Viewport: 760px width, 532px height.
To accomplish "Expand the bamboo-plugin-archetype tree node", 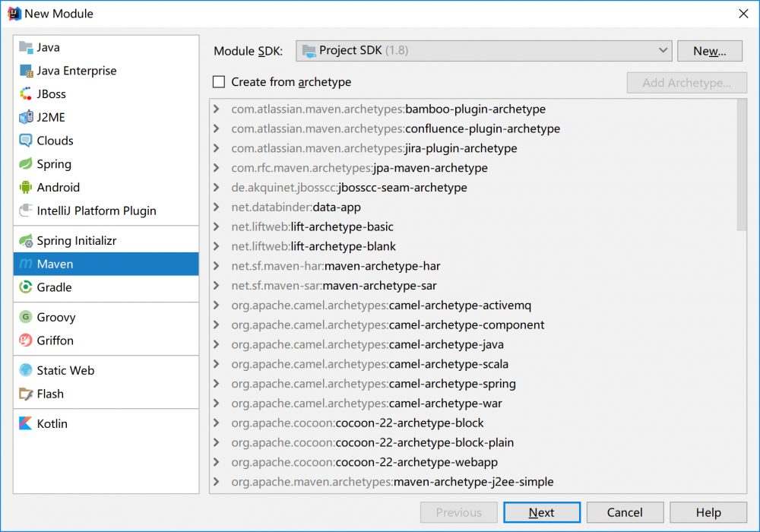I will click(x=217, y=109).
